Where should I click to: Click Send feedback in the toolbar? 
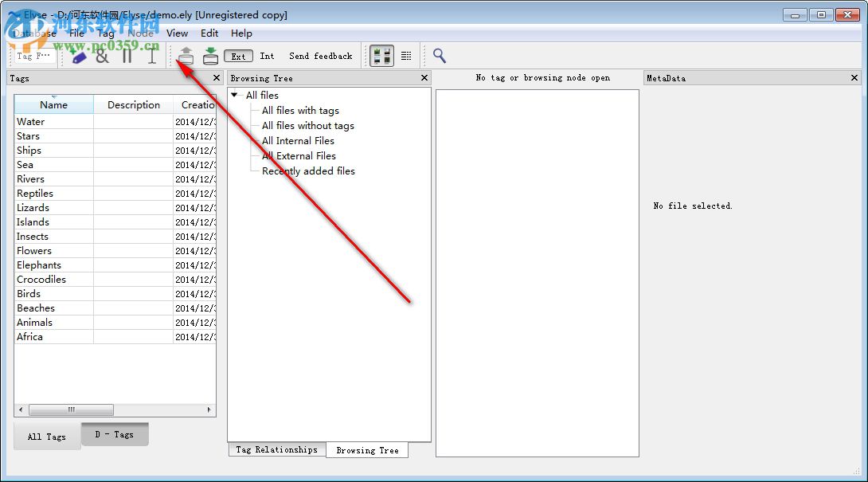tap(320, 56)
